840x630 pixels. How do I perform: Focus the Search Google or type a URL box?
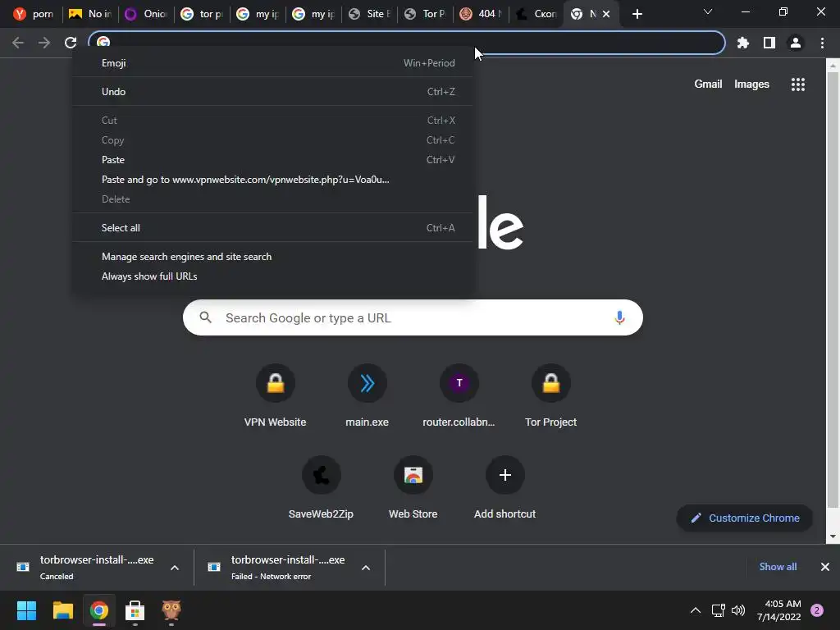click(413, 317)
